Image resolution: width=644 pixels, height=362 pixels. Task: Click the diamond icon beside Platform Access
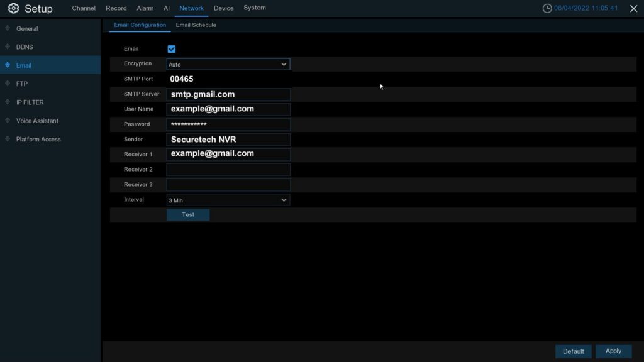8,139
